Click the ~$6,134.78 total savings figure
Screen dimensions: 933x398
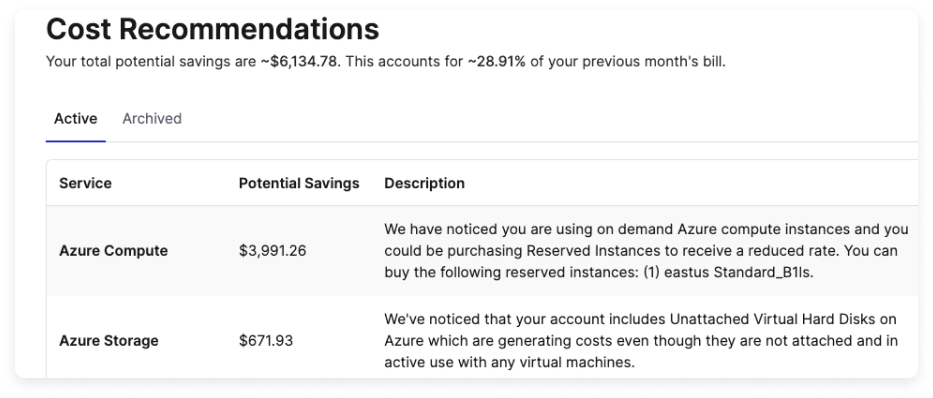[300, 62]
